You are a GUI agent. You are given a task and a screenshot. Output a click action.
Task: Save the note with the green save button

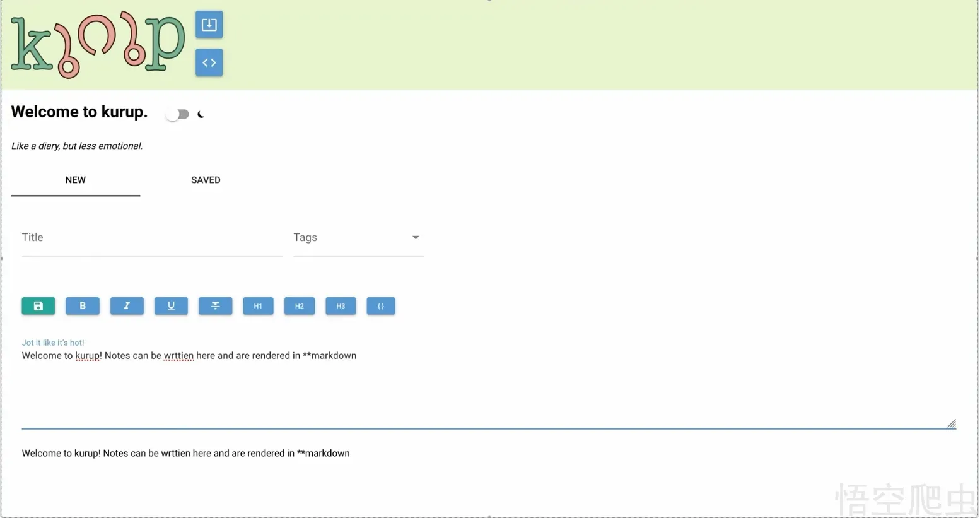coord(38,306)
